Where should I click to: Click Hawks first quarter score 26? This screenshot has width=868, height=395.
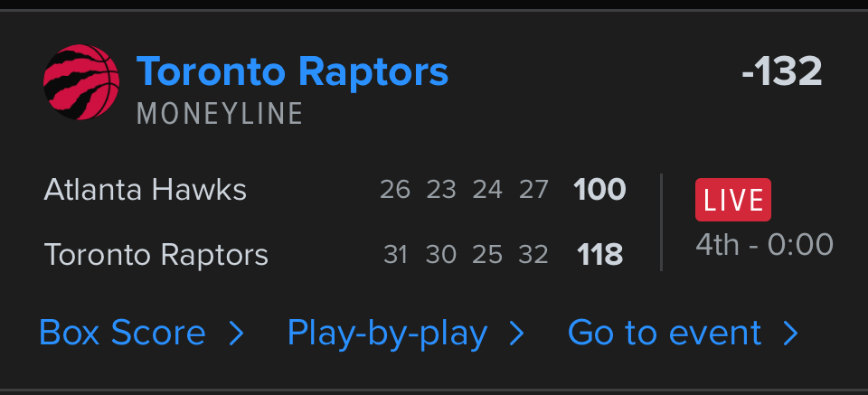[x=395, y=190]
